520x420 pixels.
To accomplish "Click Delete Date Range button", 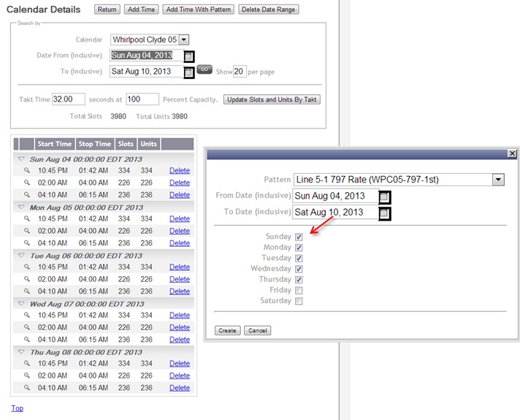I will 268,9.
